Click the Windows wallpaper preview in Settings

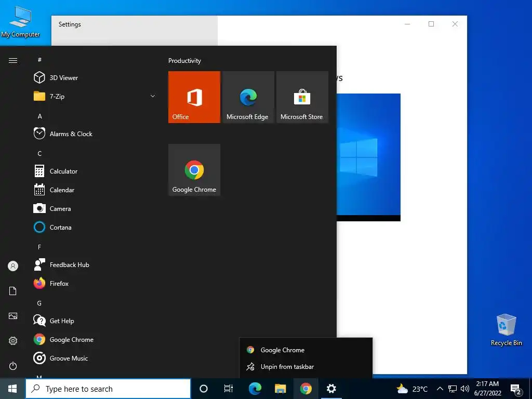368,157
